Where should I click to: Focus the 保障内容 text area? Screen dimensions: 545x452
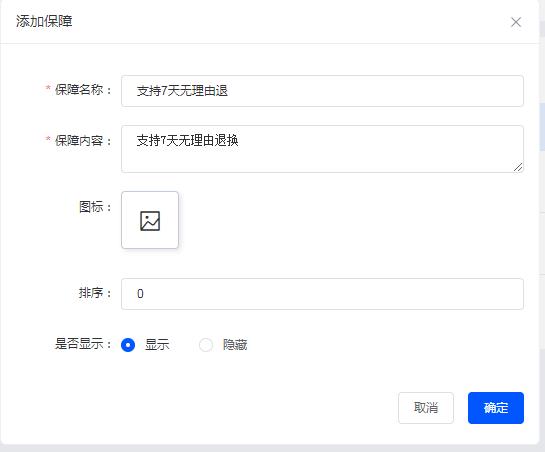tap(322, 149)
